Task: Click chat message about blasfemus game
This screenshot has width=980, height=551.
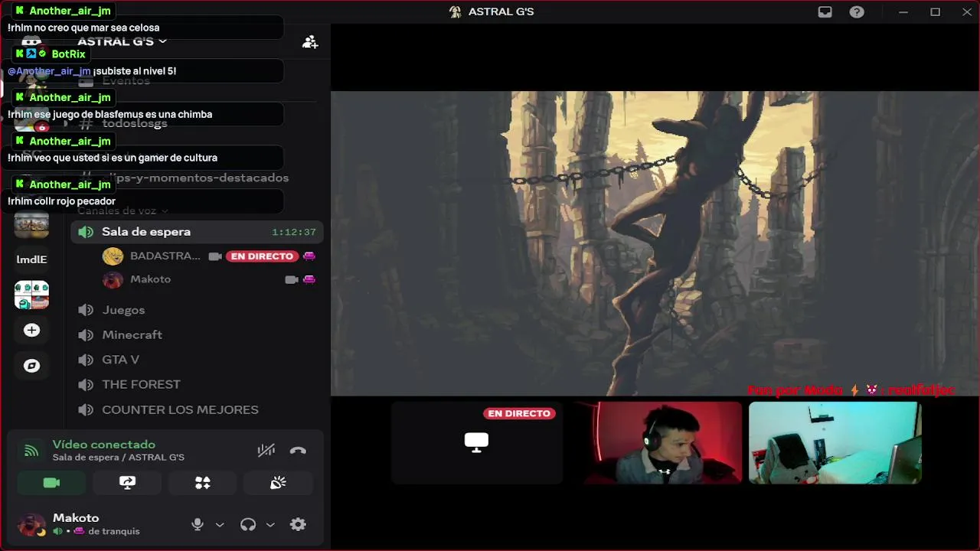Action: pos(109,115)
